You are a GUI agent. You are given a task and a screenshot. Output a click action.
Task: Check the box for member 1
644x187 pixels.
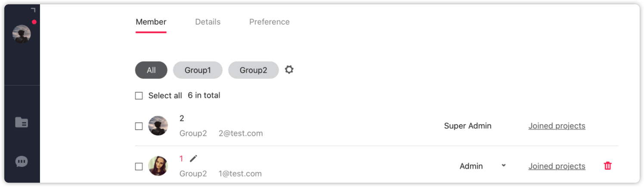(139, 166)
